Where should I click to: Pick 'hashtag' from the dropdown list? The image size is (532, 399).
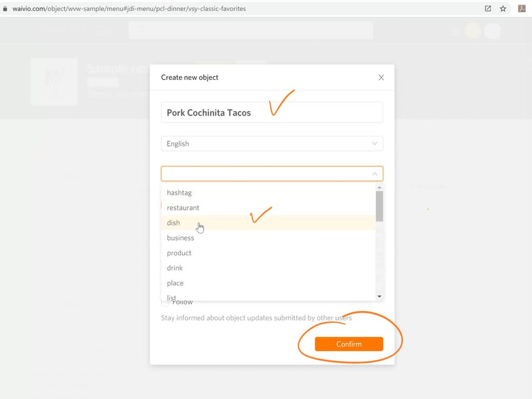coord(179,193)
